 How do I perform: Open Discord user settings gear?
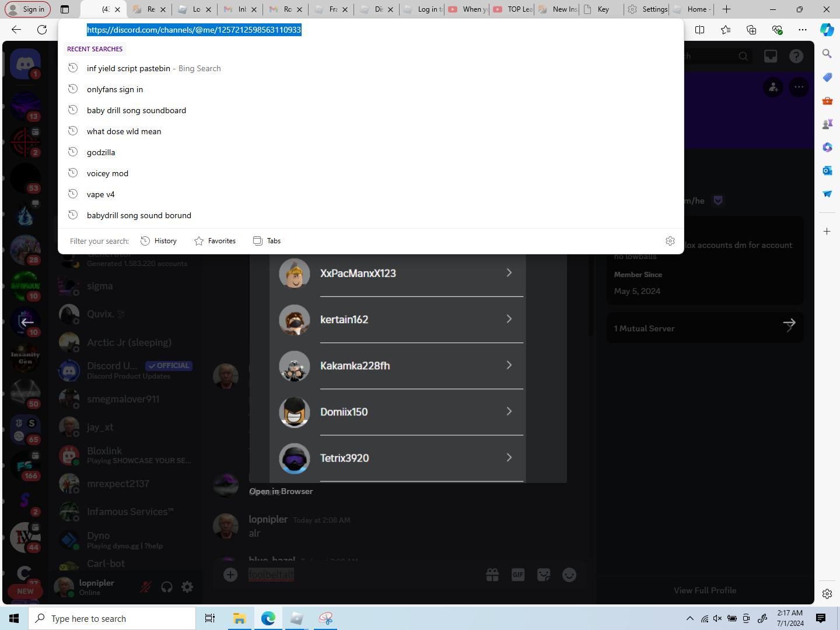click(187, 587)
